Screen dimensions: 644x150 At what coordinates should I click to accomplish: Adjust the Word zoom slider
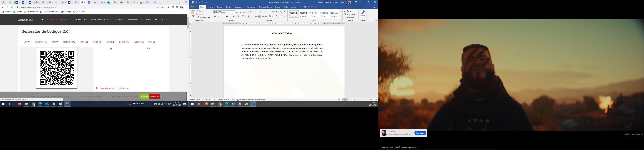tap(363, 100)
